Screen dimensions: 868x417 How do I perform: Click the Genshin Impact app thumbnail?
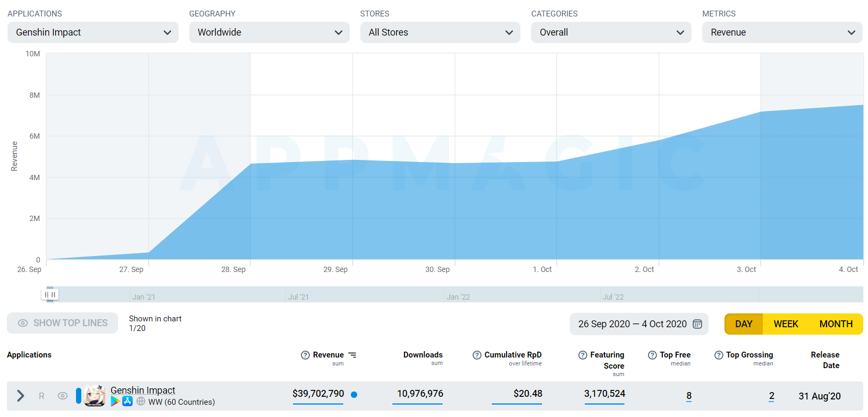click(x=95, y=396)
